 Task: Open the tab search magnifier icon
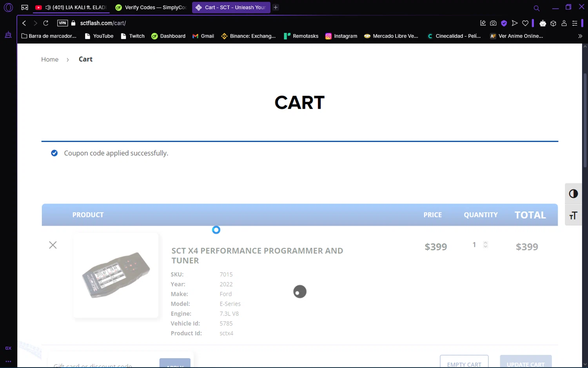(x=537, y=8)
